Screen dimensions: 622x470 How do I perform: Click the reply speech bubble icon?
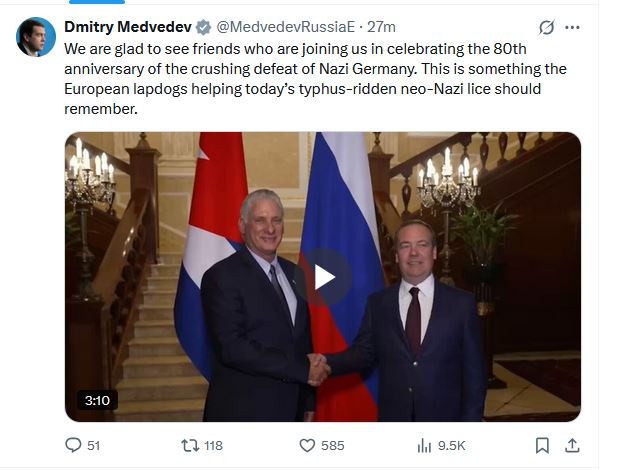coord(72,445)
